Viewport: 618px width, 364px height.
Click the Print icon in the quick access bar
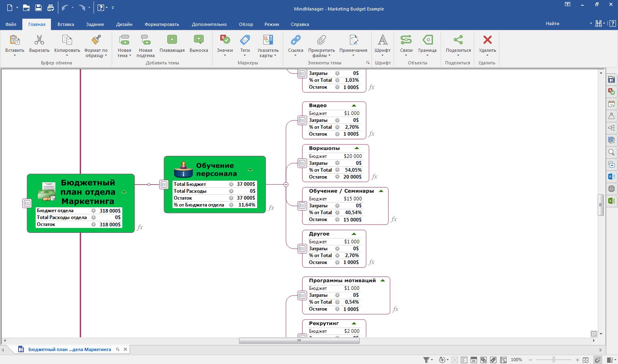50,8
